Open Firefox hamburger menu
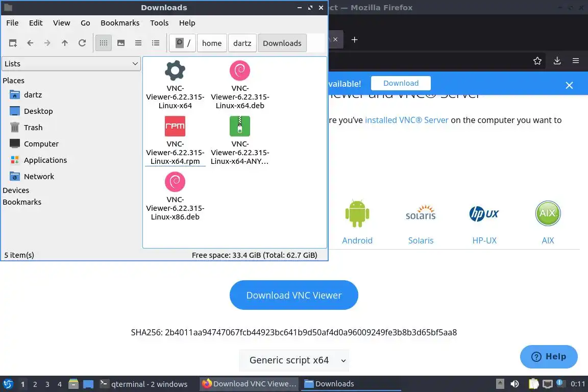Screen dimensions: 588x392 tap(576, 61)
